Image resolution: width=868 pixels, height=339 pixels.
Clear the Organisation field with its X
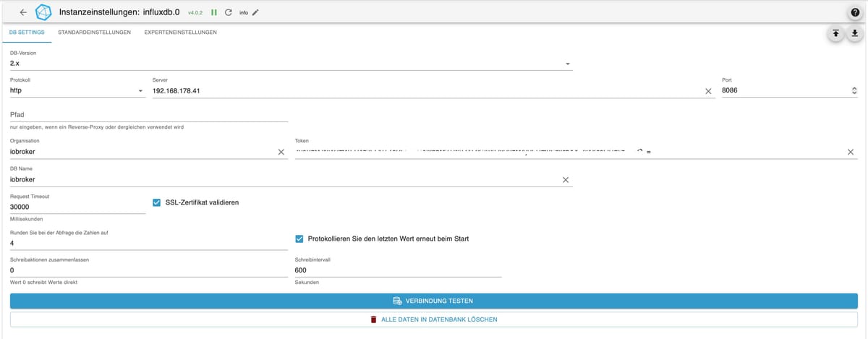click(x=281, y=152)
